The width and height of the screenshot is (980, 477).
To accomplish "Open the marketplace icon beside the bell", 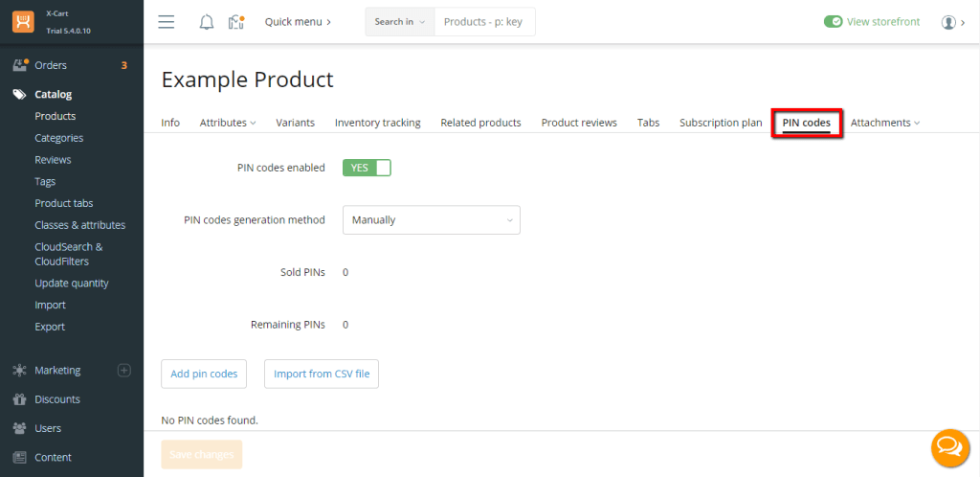I will [x=235, y=22].
